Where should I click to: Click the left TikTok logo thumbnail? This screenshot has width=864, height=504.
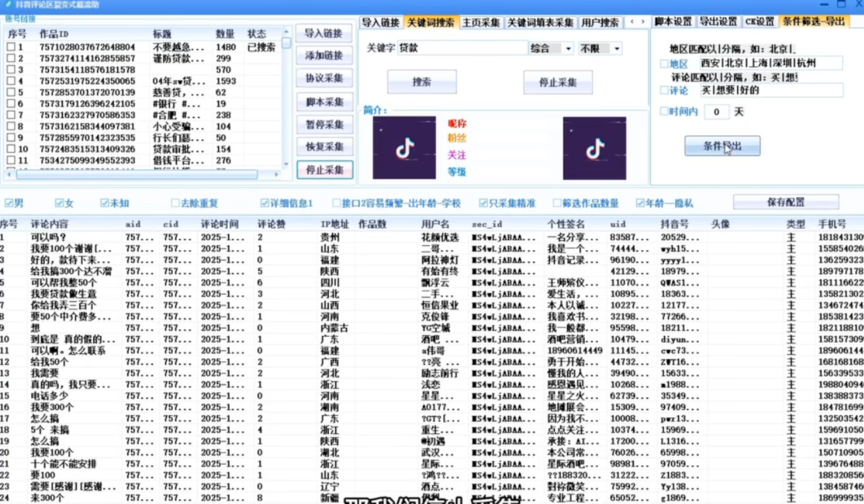pos(404,148)
